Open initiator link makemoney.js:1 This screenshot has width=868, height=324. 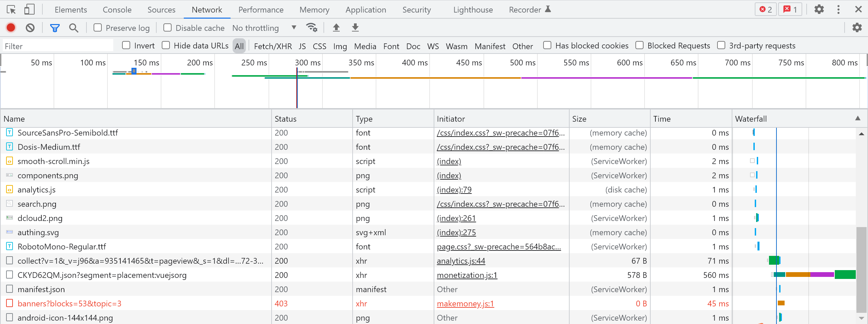pyautogui.click(x=465, y=304)
